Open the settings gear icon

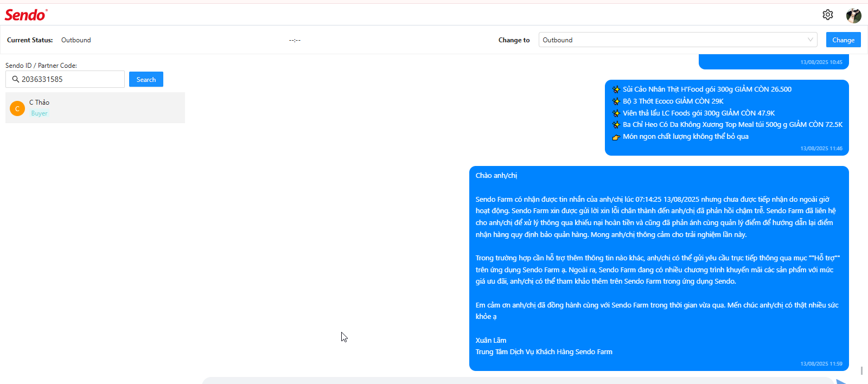point(827,15)
